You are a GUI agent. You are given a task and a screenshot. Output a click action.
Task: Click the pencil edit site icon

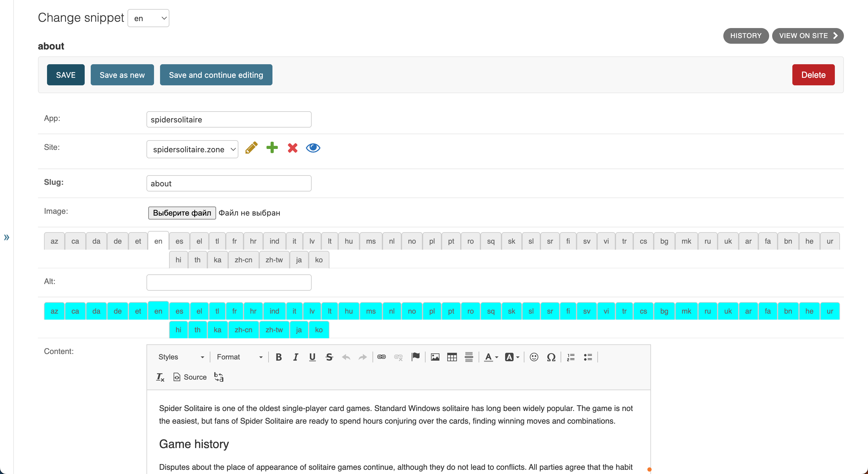pyautogui.click(x=251, y=148)
